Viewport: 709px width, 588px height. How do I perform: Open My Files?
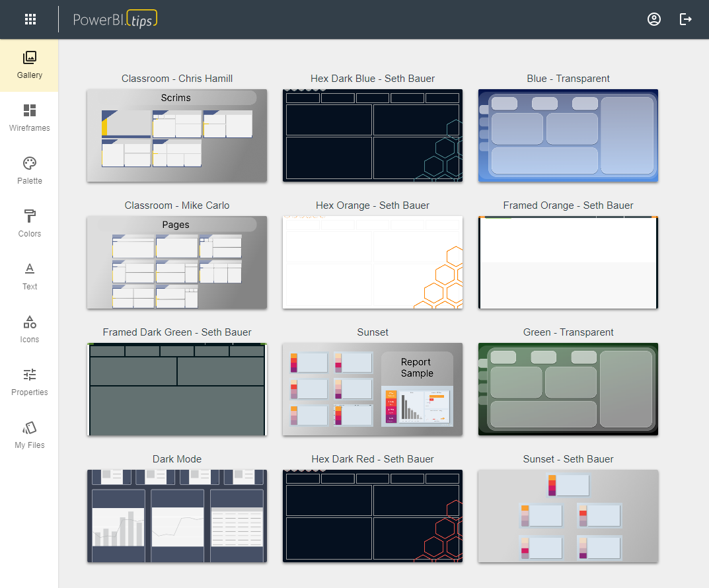coord(29,434)
